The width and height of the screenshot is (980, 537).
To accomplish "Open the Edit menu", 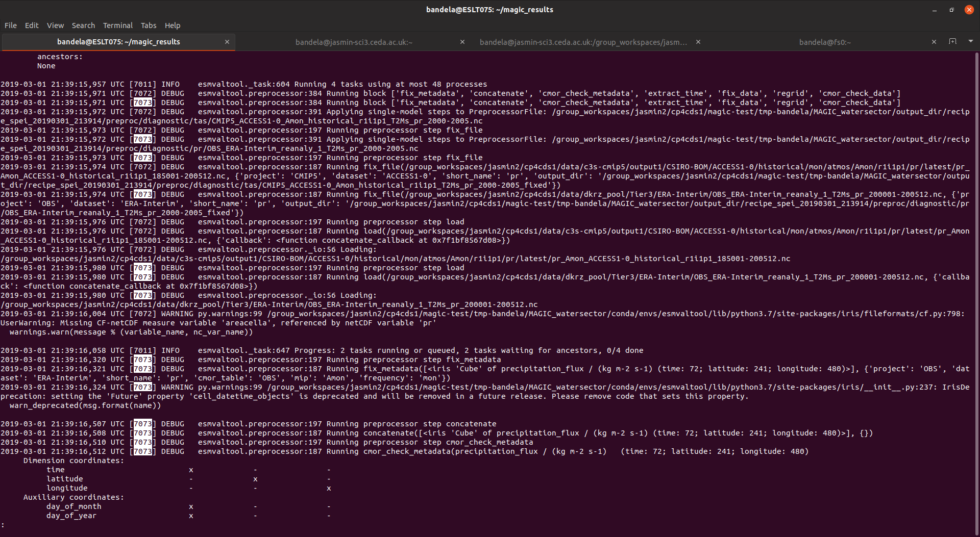I will (x=32, y=25).
